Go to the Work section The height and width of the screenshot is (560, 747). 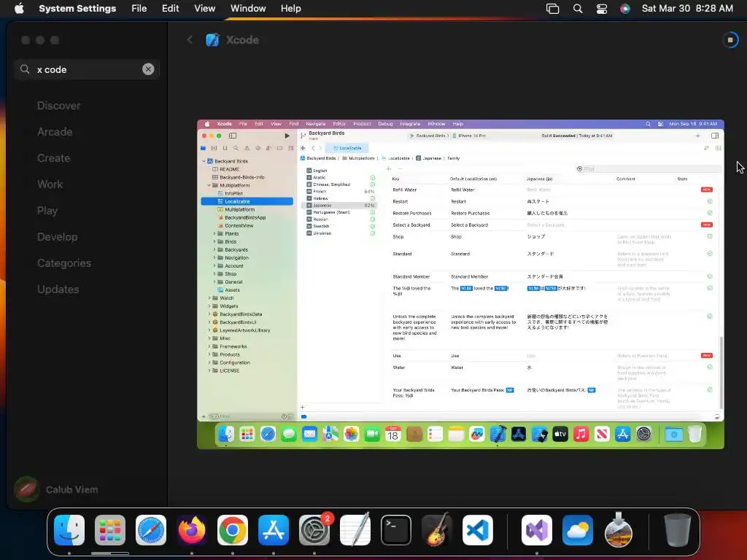(x=50, y=184)
